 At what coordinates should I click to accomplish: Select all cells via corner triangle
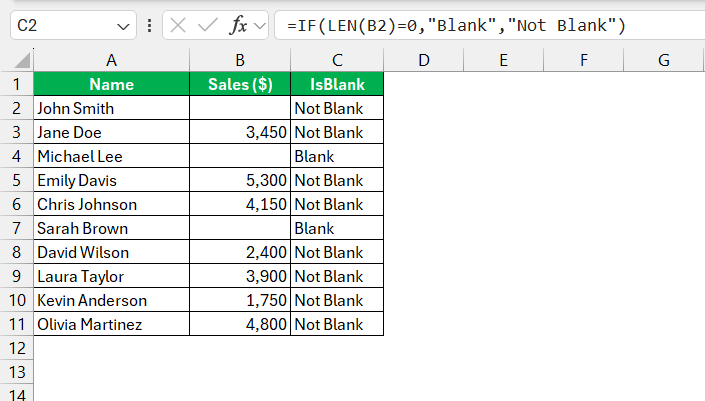pos(20,60)
